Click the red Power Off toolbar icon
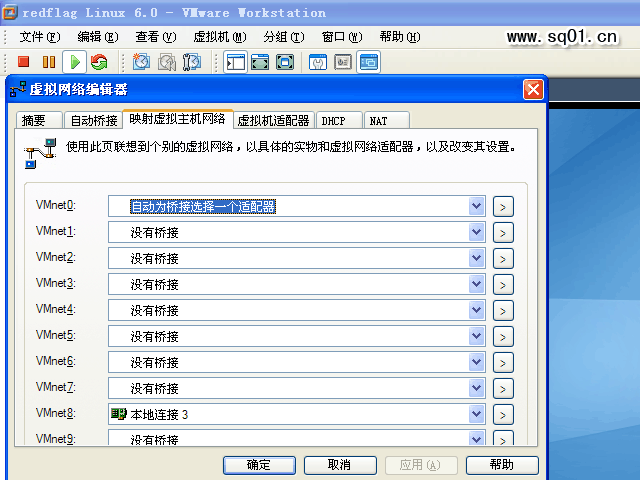The width and height of the screenshot is (640, 480). click(24, 62)
